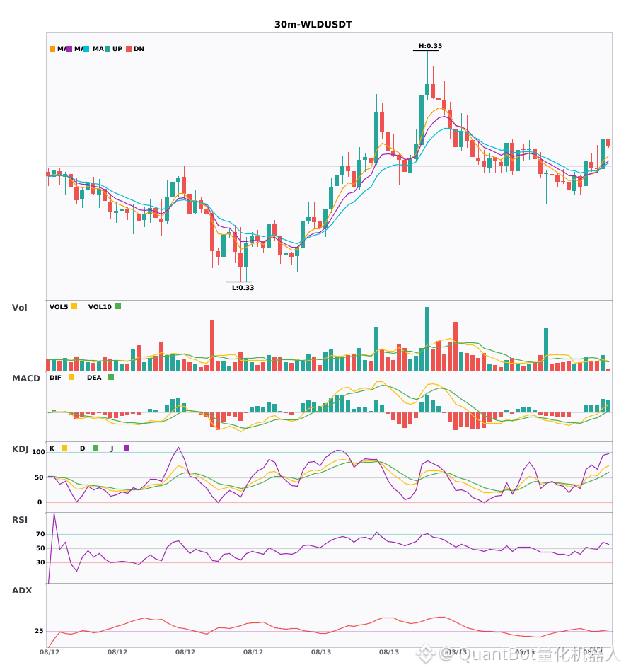Click the 70 level on RSI axis
The width and height of the screenshot is (626, 672).
[40, 534]
